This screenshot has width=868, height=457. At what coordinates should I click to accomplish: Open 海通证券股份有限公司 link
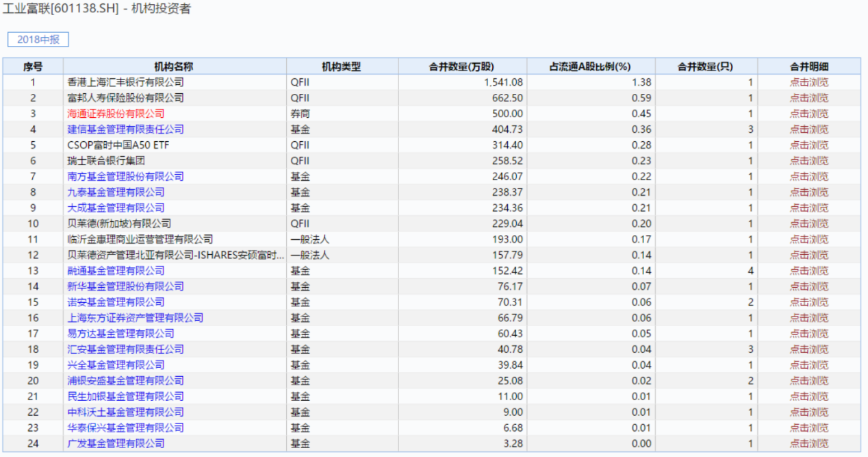(x=116, y=114)
